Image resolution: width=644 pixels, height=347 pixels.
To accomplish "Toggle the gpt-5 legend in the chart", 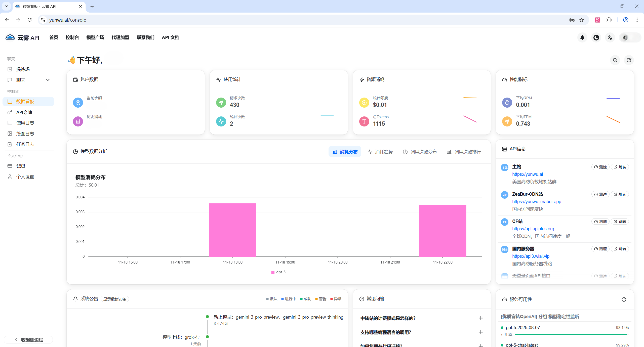I will tap(278, 272).
